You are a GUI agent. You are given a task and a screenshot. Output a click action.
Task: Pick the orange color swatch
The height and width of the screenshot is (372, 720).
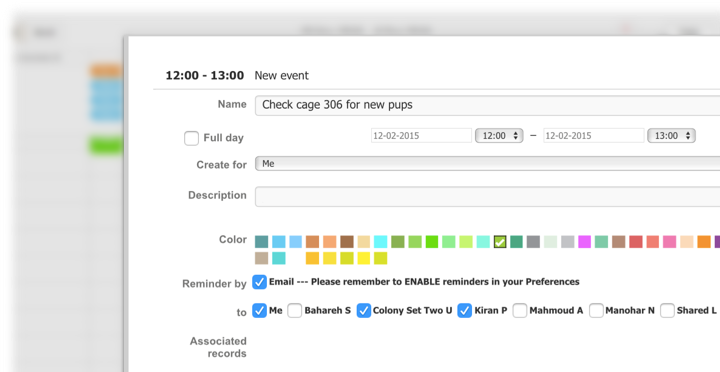click(x=703, y=242)
